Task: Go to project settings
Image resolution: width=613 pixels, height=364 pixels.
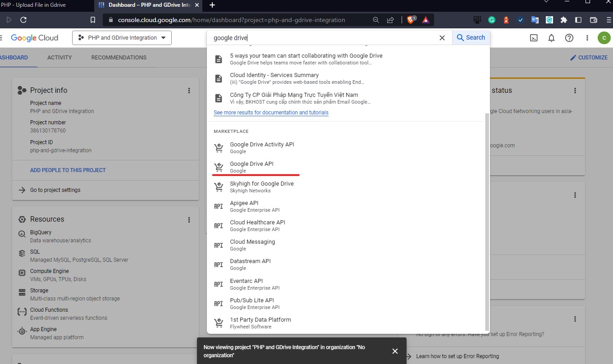Action: click(55, 190)
